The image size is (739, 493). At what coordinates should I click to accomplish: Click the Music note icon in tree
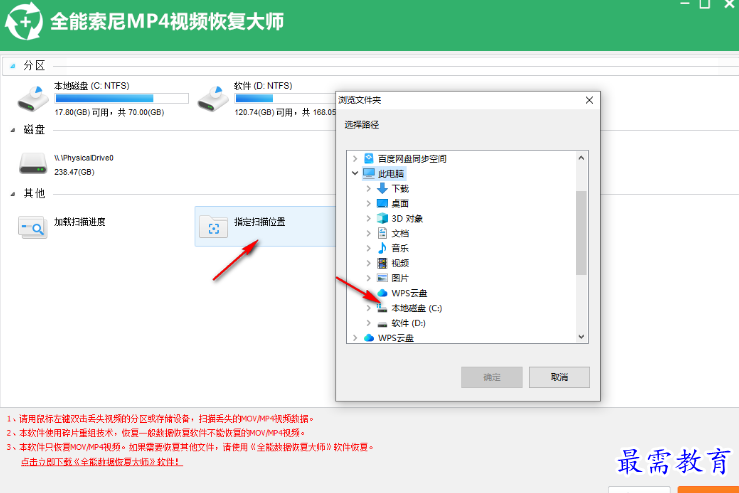382,248
